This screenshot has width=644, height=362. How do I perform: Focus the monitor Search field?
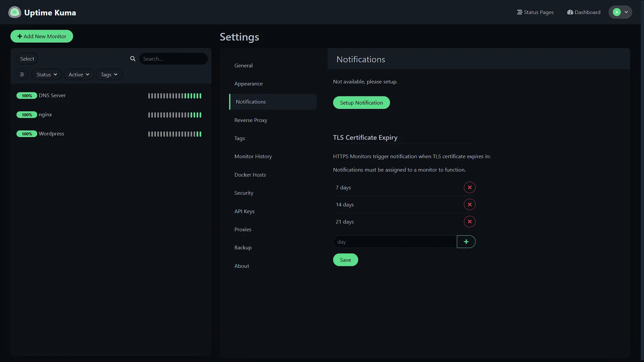pos(173,59)
